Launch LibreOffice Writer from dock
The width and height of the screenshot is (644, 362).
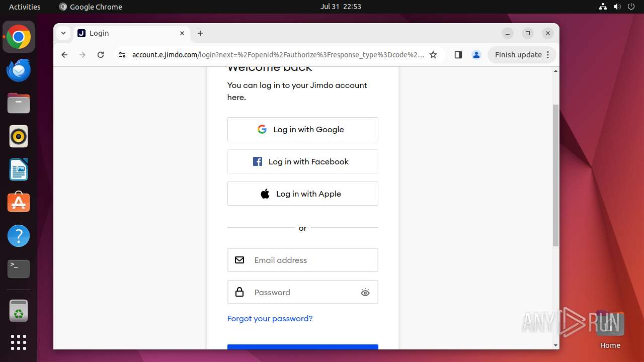(x=19, y=169)
